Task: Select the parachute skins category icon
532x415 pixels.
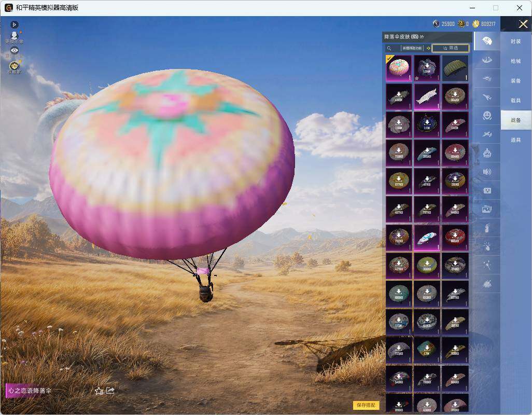Action: point(487,41)
